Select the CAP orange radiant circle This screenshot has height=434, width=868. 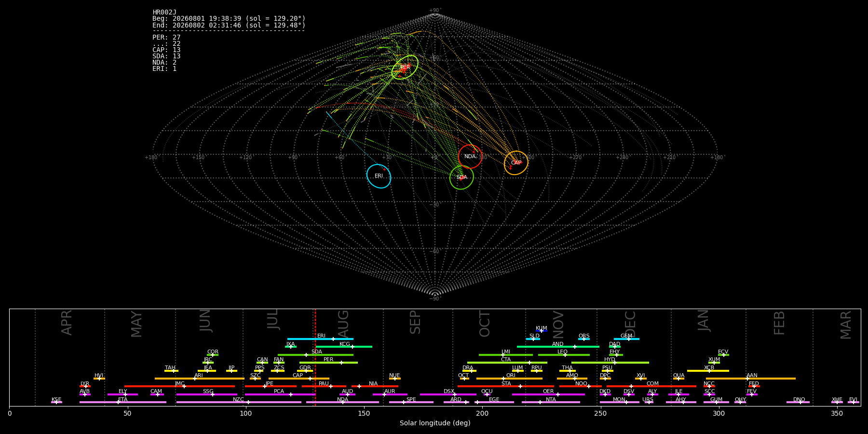(516, 163)
